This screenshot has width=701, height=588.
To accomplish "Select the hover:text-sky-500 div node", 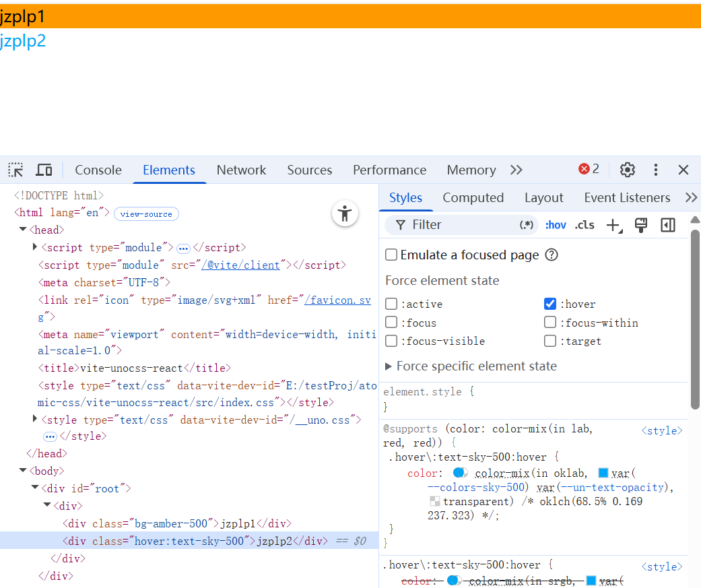I will (x=189, y=541).
